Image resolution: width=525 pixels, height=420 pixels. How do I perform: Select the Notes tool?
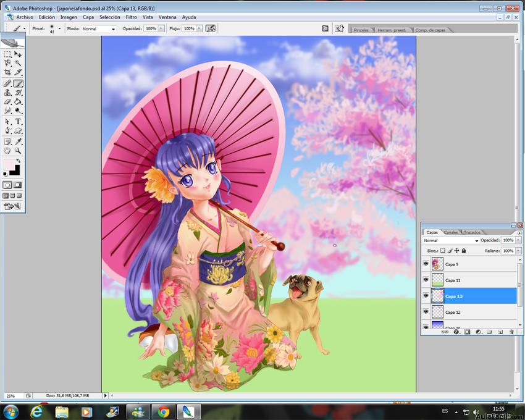(7, 141)
